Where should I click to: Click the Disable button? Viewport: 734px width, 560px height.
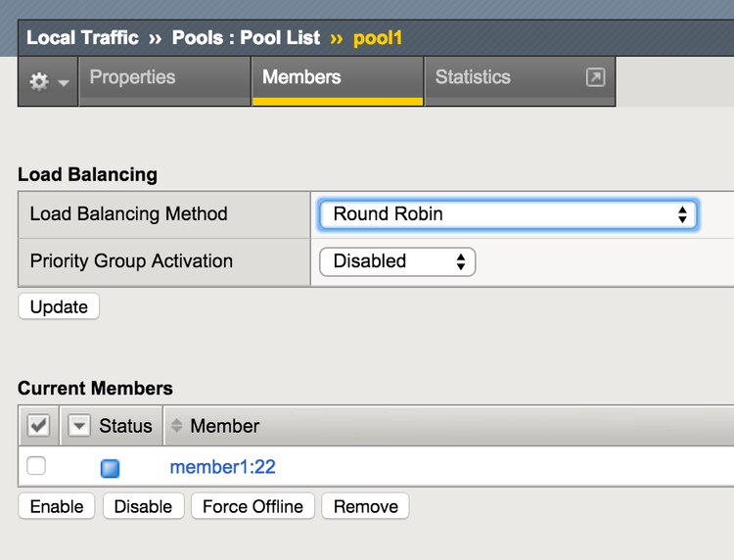point(143,506)
